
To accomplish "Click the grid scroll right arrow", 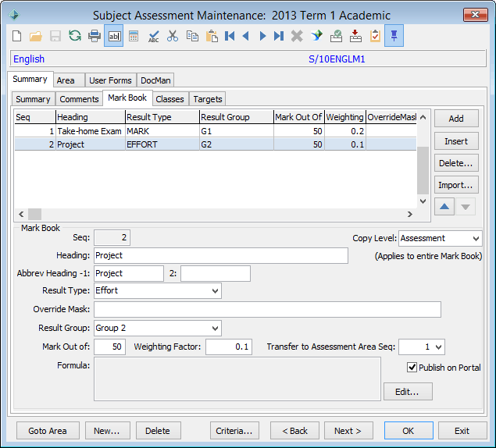I will (x=410, y=214).
